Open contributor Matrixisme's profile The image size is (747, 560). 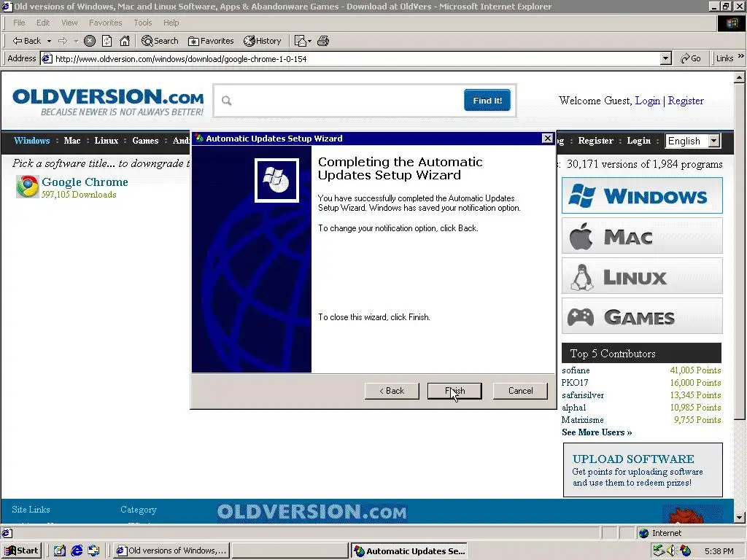(582, 419)
